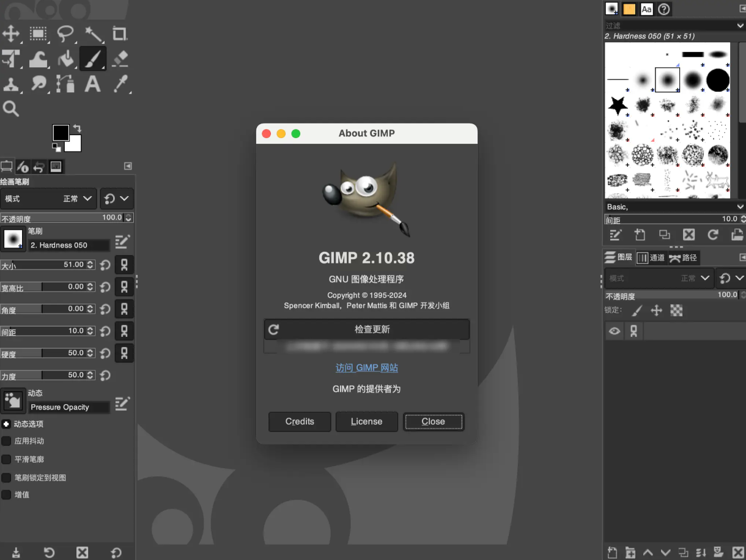
Task: Click the brush preview thumbnail in tool options
Action: (13, 239)
